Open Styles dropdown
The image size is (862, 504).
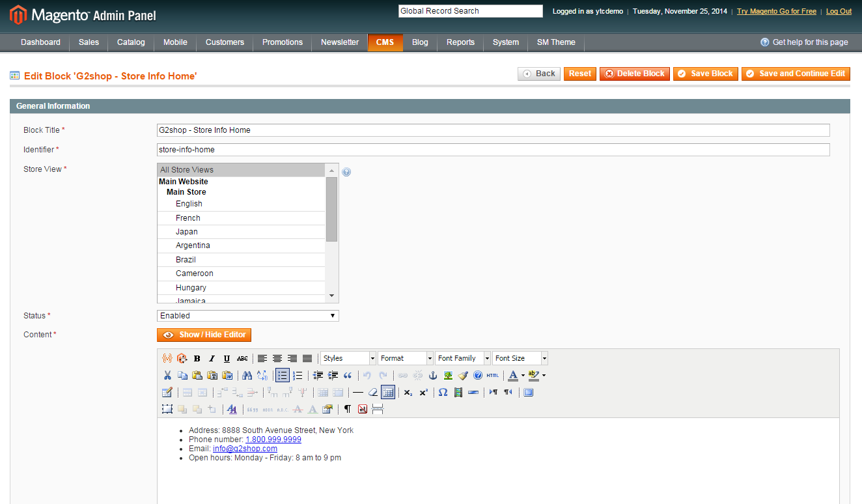[348, 358]
